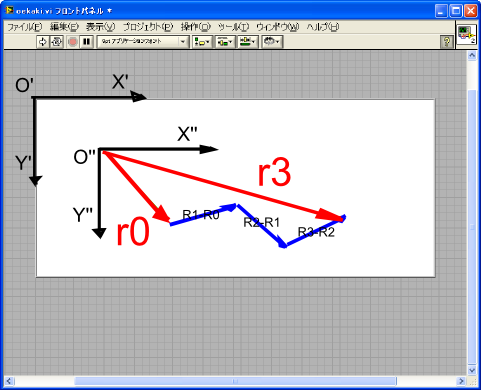The width and height of the screenshot is (481, 390).
Task: Open the 表示(V) menu
Action: click(100, 27)
